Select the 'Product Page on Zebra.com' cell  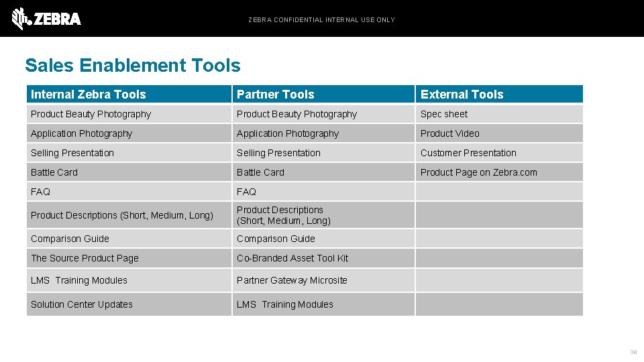[499, 172]
